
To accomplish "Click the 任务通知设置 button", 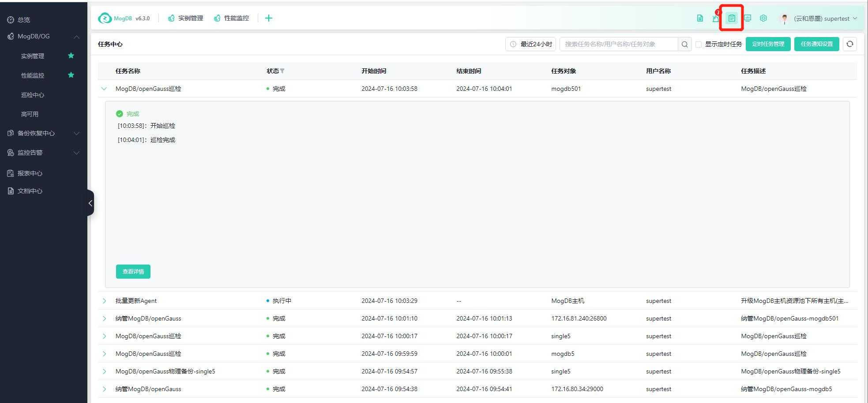I will tap(816, 44).
